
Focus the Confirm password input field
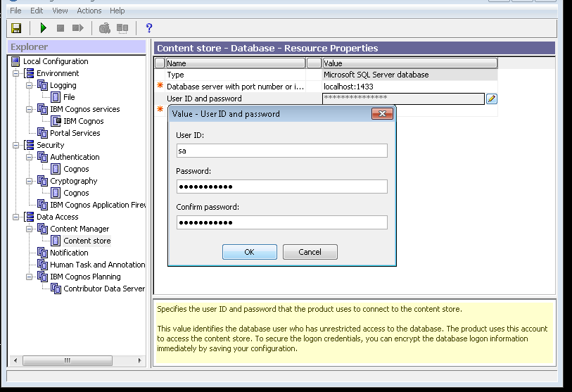point(282,222)
